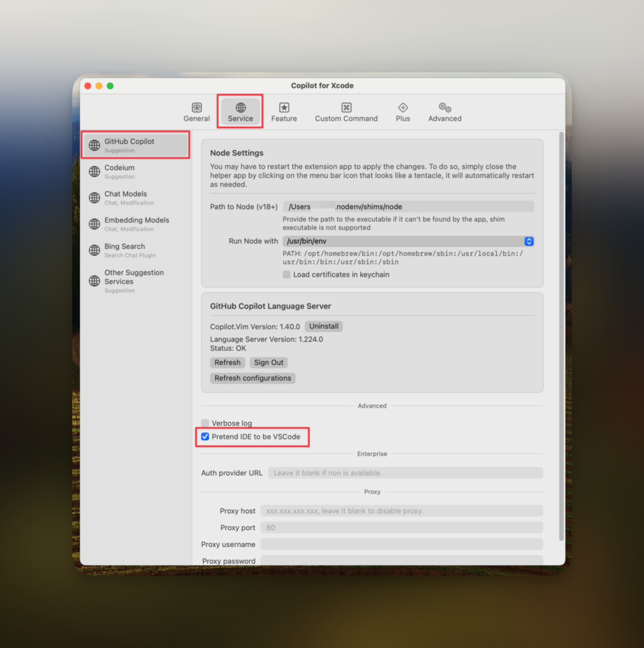Screen dimensions: 644x648
Task: Open the Run Node with dropdown
Action: (408, 241)
